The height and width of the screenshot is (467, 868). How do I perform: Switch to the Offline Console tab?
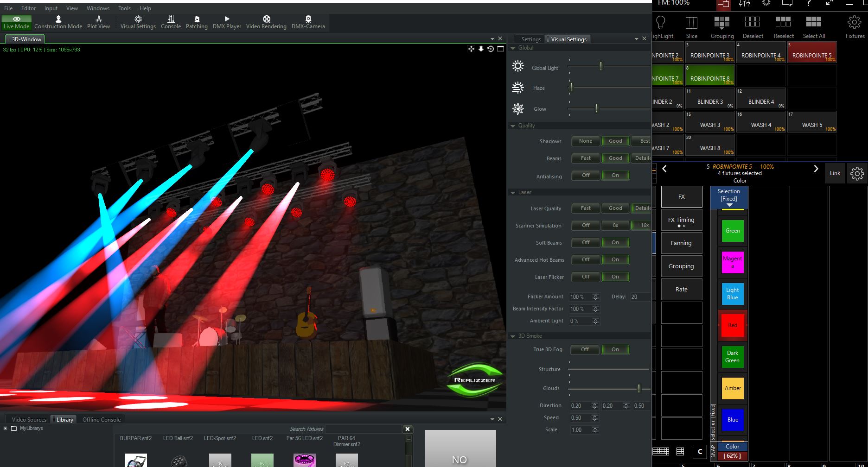click(x=101, y=420)
